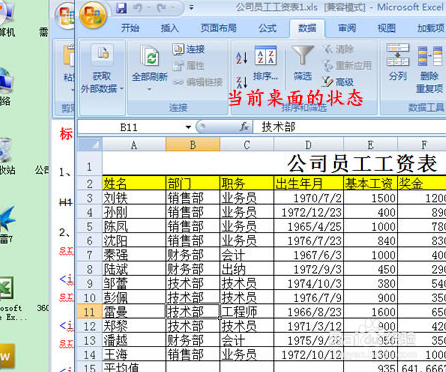
Task: Switch to the 公式 tab
Action: (x=268, y=28)
